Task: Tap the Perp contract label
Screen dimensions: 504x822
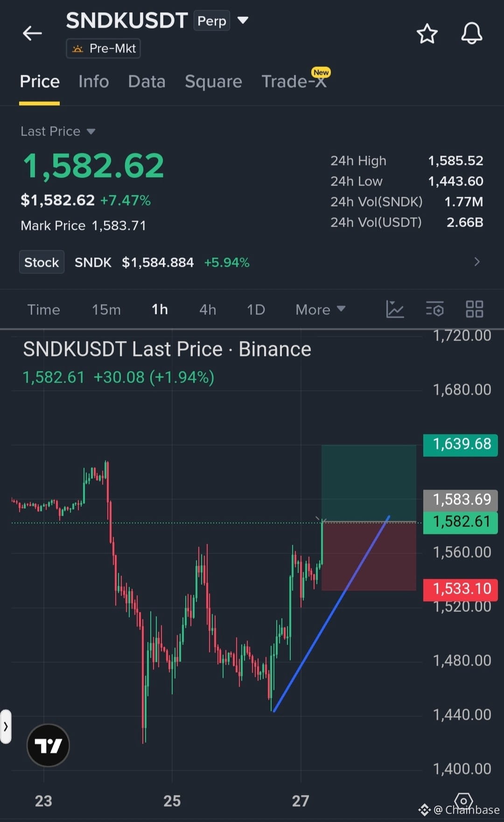Action: click(212, 21)
